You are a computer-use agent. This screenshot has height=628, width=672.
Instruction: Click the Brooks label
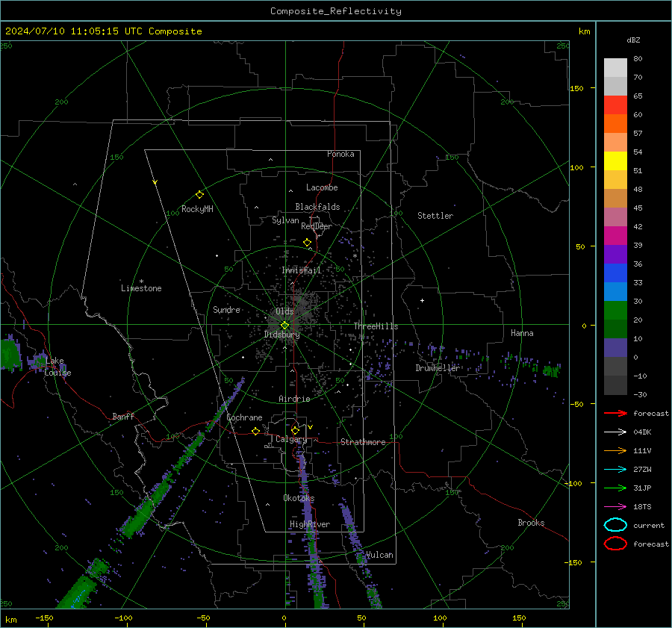pos(531,523)
